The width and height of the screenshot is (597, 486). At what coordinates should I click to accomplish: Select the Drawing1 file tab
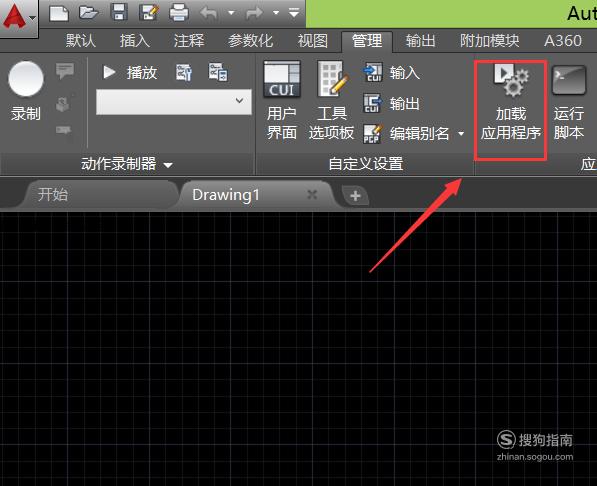click(226, 195)
